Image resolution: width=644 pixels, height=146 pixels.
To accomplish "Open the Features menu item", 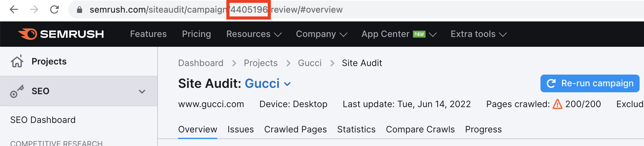I will point(148,34).
